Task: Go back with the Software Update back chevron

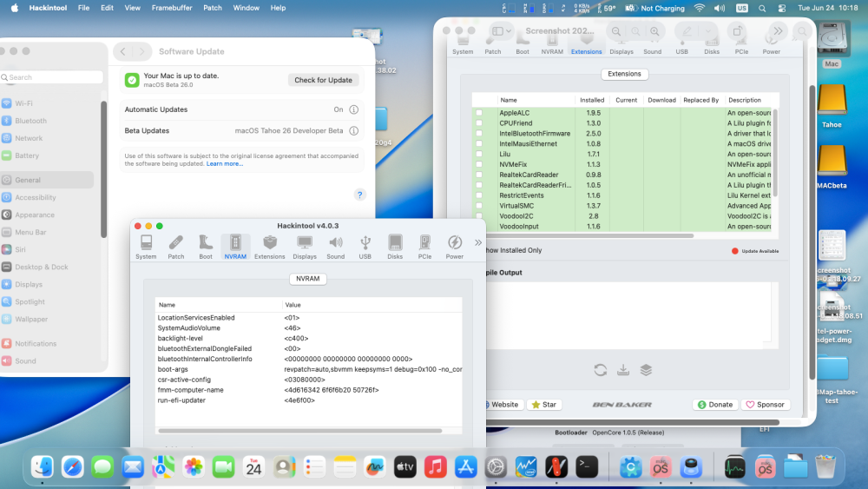Action: [x=123, y=51]
